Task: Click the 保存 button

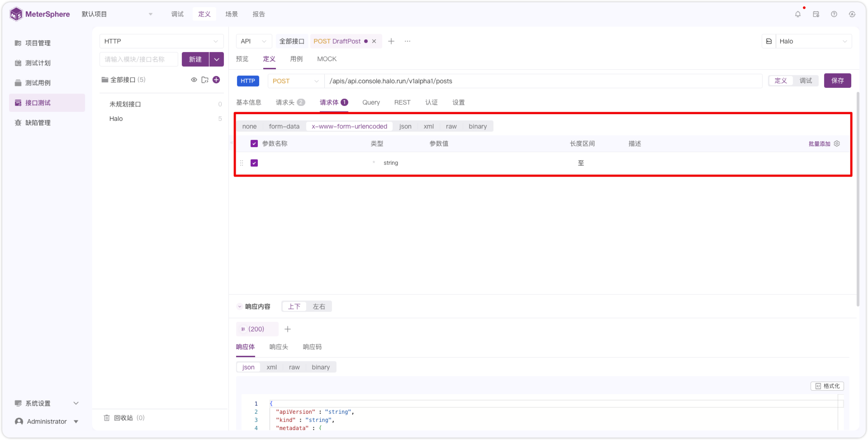Action: coord(837,81)
